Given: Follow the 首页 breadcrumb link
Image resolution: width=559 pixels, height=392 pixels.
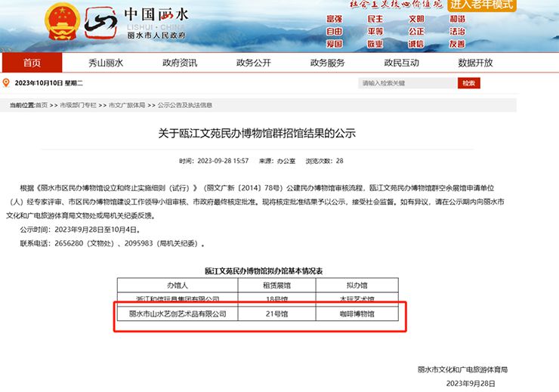Looking at the screenshot, I should 41,105.
